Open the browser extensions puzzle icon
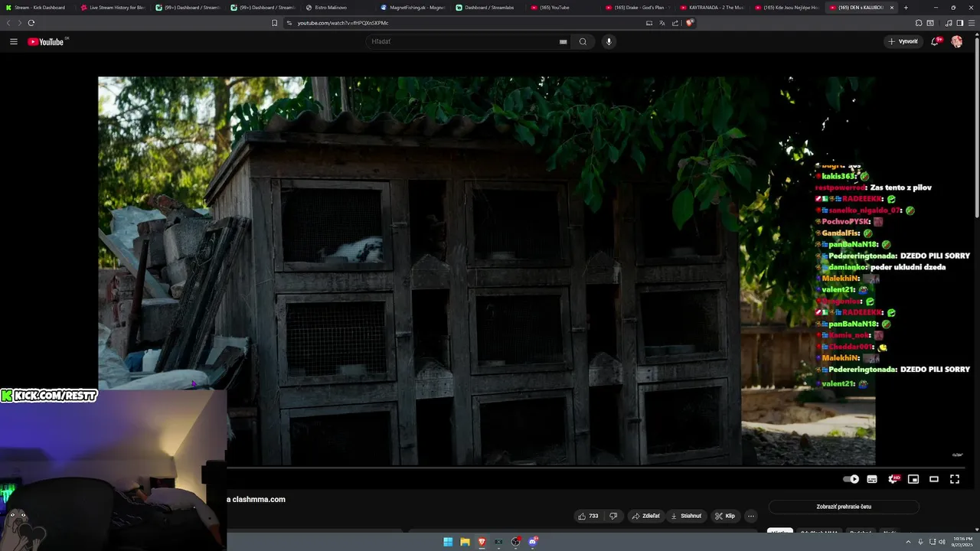Image resolution: width=980 pixels, height=551 pixels. [x=919, y=23]
